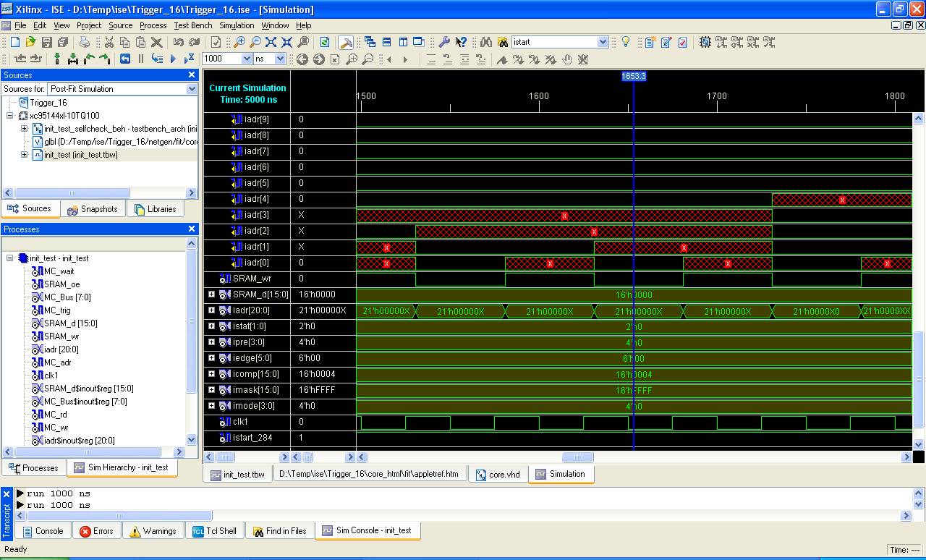Click the New file icon
The image size is (926, 560).
click(14, 42)
